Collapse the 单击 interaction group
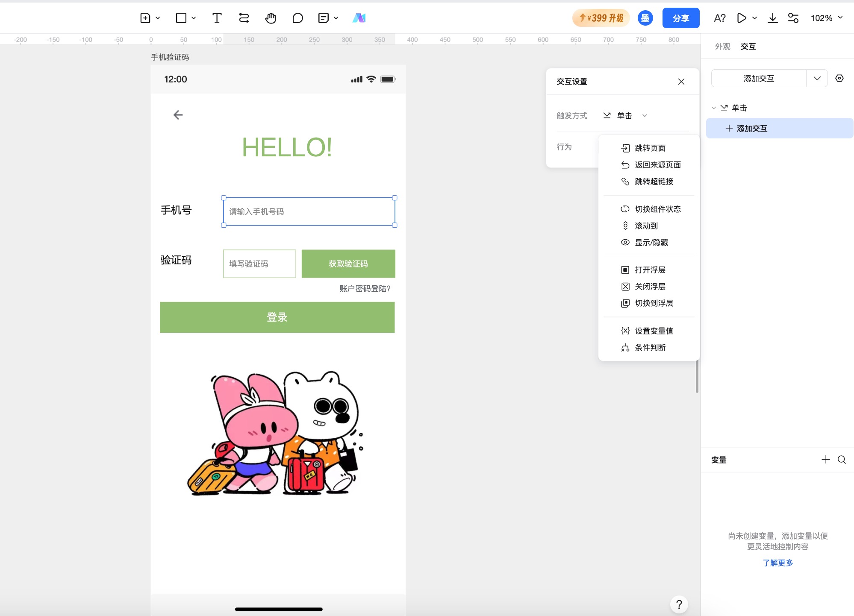The width and height of the screenshot is (854, 616). coord(713,108)
